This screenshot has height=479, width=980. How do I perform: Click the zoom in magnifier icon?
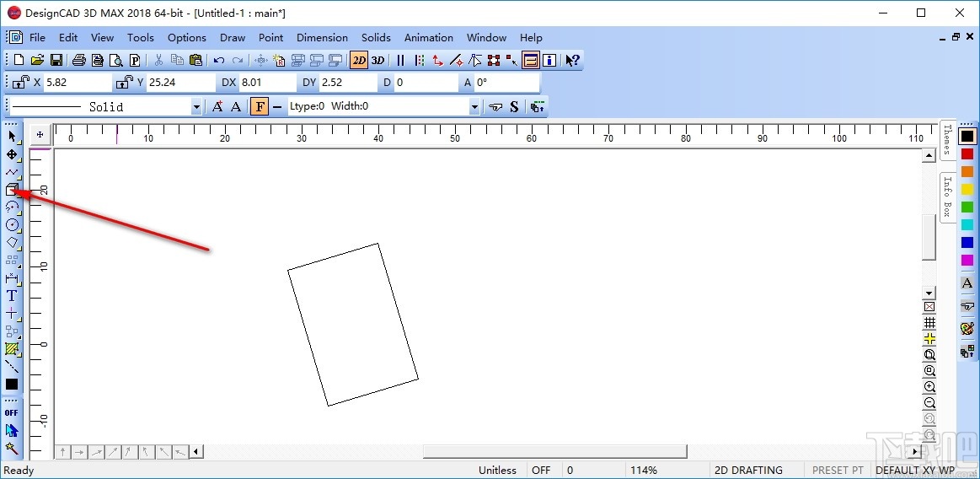tap(929, 388)
